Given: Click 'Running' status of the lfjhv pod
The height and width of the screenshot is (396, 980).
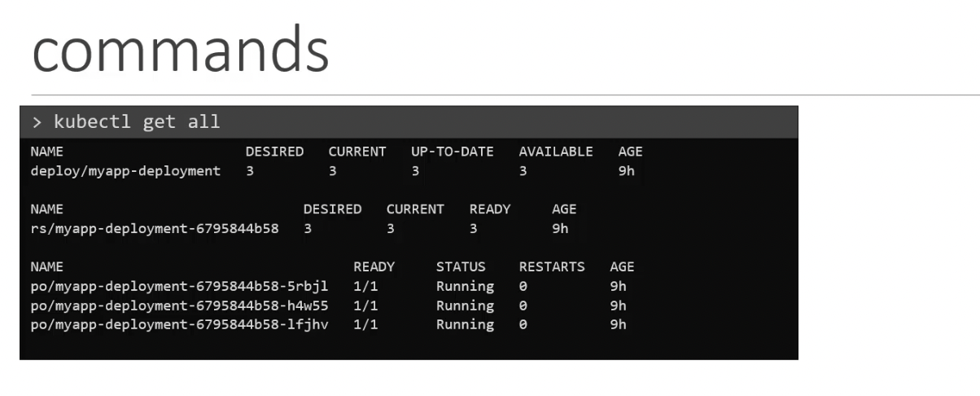Looking at the screenshot, I should click(x=465, y=324).
